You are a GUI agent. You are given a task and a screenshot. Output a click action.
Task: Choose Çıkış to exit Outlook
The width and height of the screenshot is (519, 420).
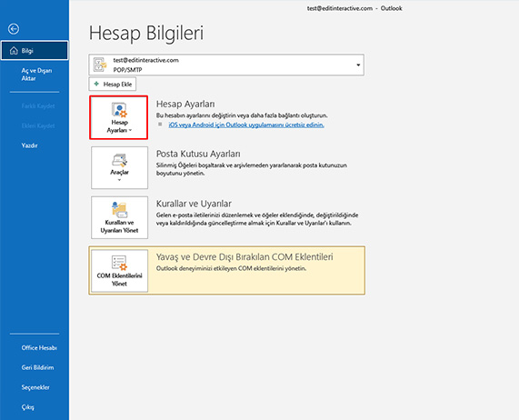click(28, 407)
